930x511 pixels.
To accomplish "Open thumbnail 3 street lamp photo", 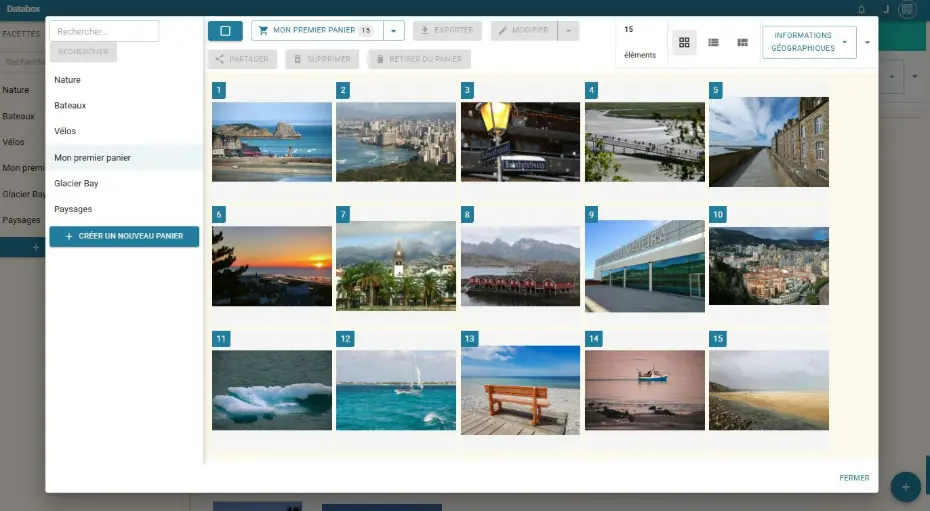I will click(520, 142).
